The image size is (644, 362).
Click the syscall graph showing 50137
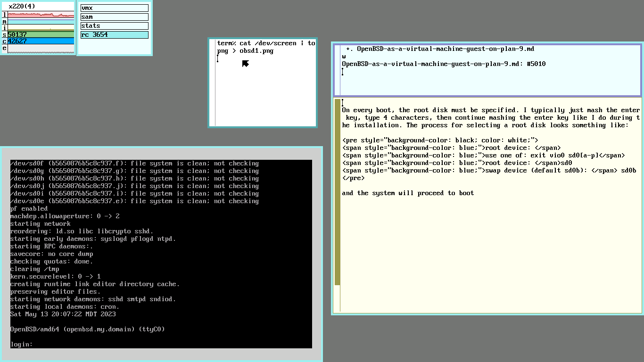41,35
